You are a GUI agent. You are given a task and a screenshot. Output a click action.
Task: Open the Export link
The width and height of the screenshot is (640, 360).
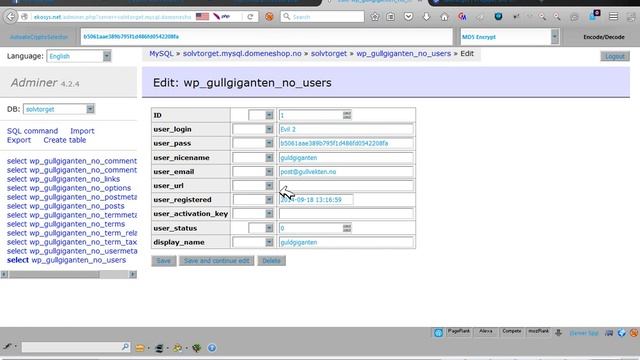tap(19, 140)
